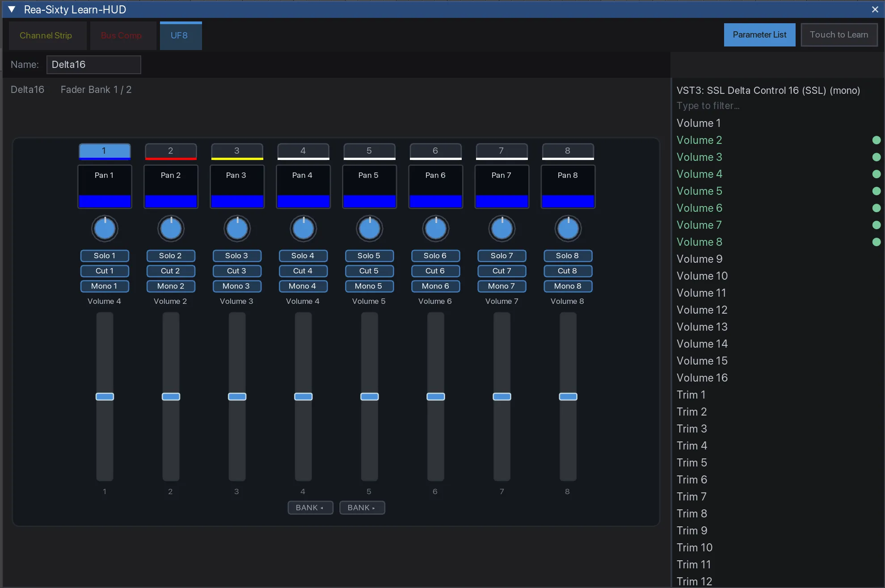Click the Pan 8 display box
The image size is (885, 588).
click(x=568, y=187)
